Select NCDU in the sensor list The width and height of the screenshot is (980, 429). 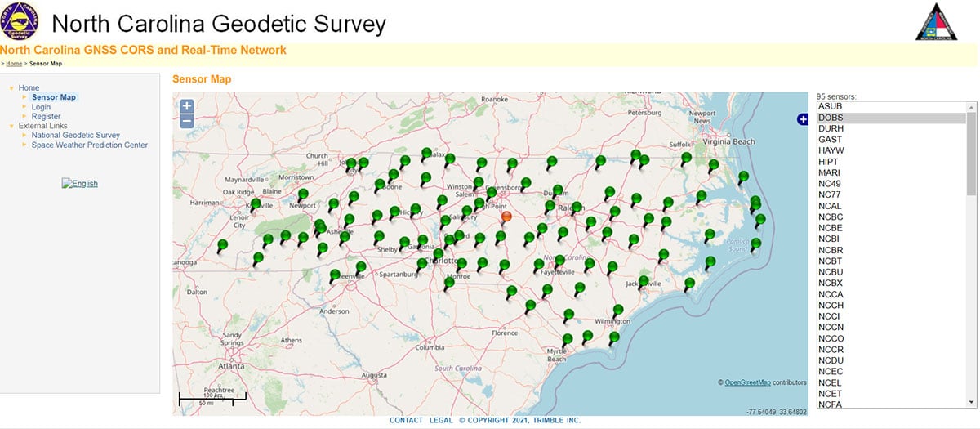pyautogui.click(x=891, y=360)
